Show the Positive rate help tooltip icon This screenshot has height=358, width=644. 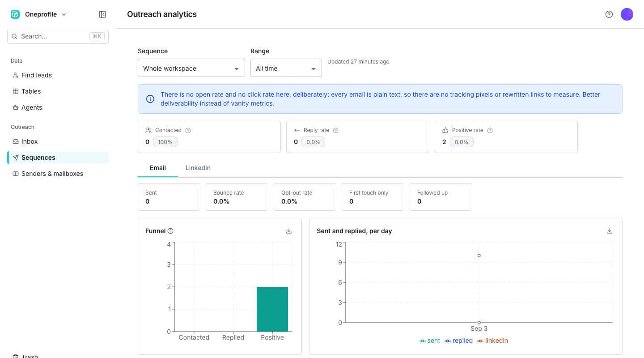(490, 130)
